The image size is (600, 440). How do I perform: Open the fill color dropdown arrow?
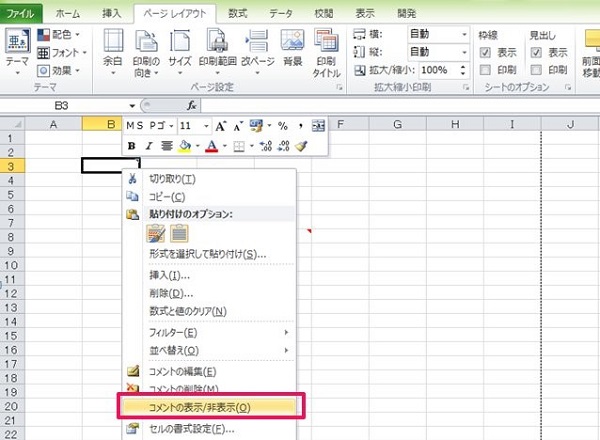point(197,146)
